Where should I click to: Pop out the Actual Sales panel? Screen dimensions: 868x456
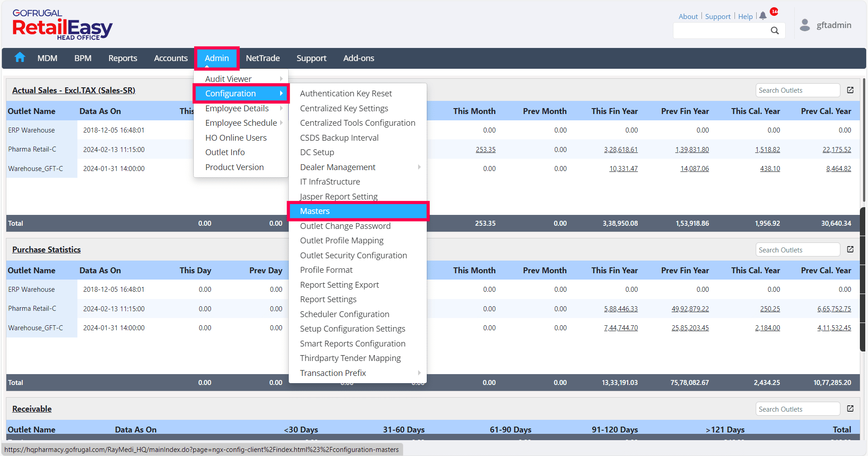click(850, 90)
